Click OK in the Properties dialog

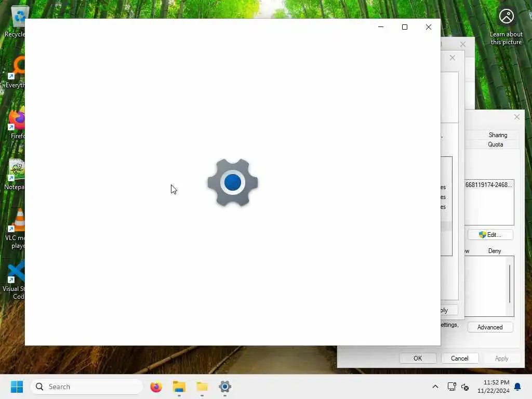418,358
